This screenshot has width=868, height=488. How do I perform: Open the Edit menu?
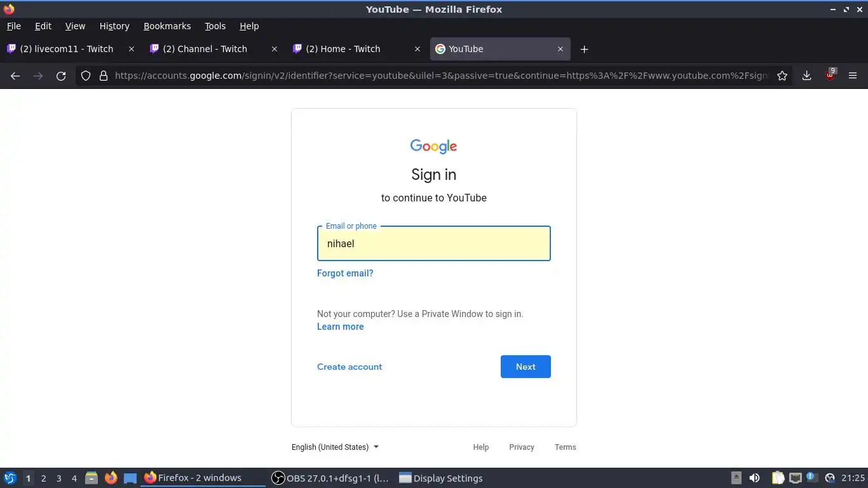point(43,26)
